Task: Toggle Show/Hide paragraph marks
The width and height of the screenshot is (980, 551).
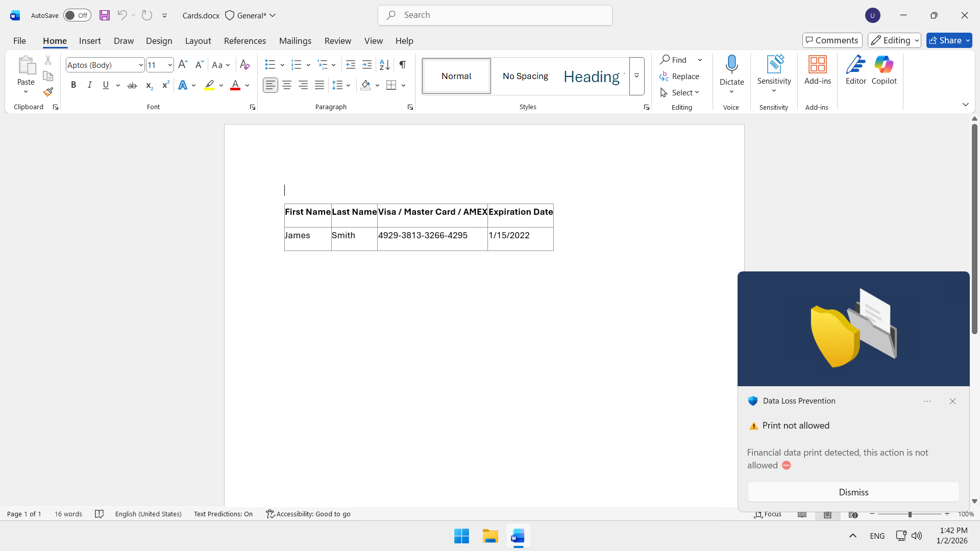Action: (x=403, y=65)
